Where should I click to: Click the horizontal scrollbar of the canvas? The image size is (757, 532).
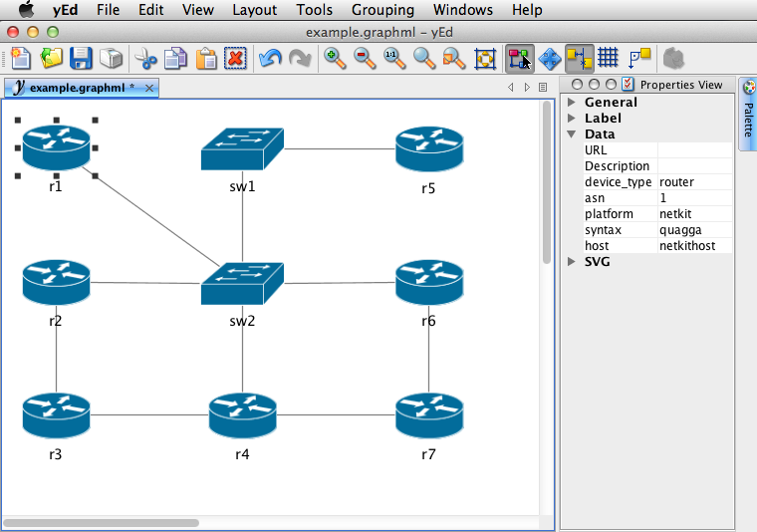102,522
